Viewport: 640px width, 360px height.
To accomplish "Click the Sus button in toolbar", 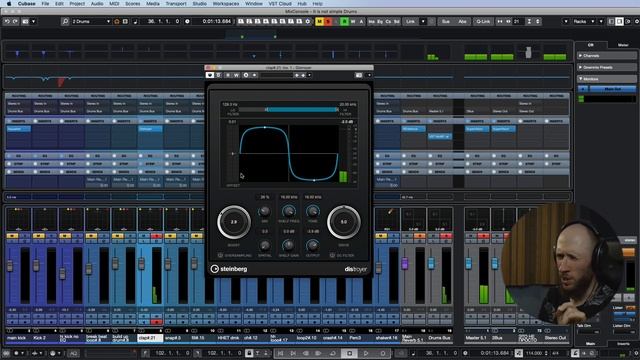I will (446, 21).
